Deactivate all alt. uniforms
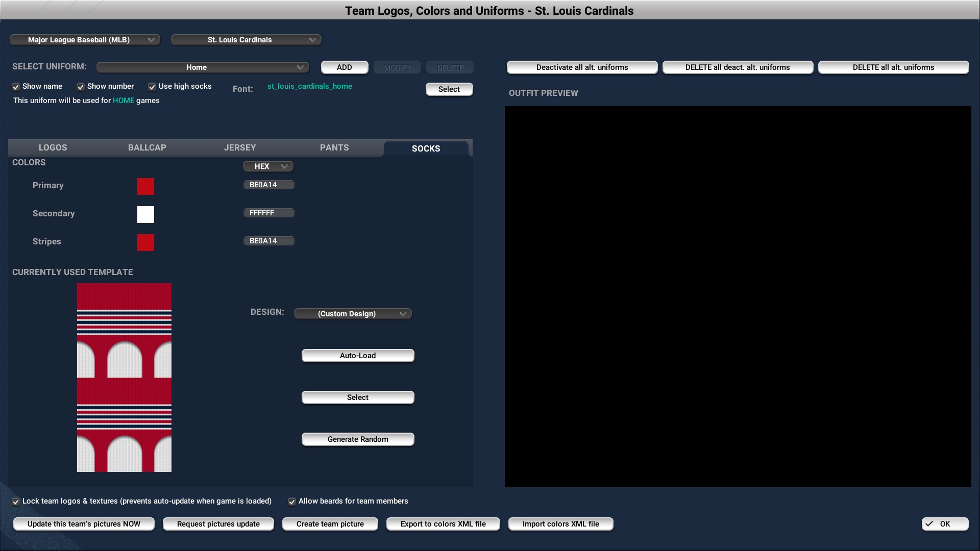 point(582,67)
